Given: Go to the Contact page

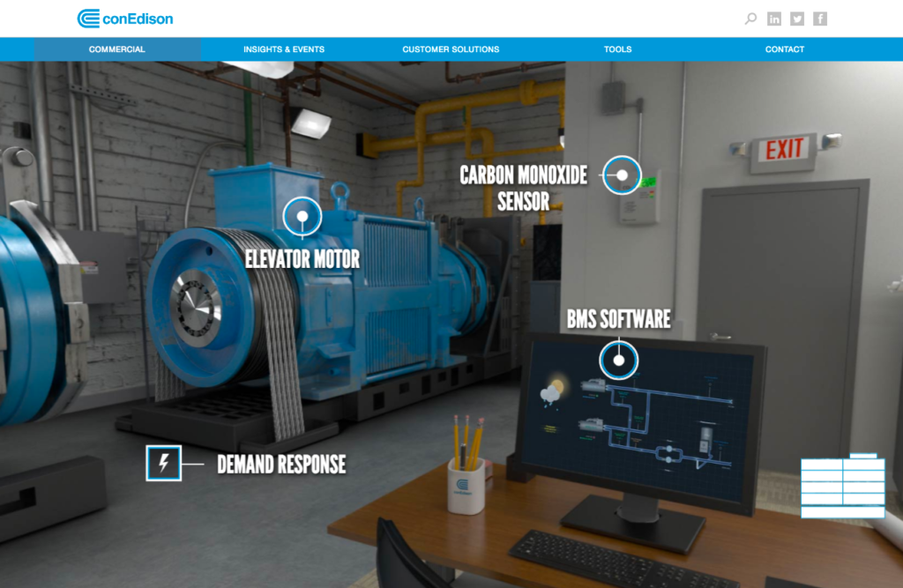Looking at the screenshot, I should point(784,49).
